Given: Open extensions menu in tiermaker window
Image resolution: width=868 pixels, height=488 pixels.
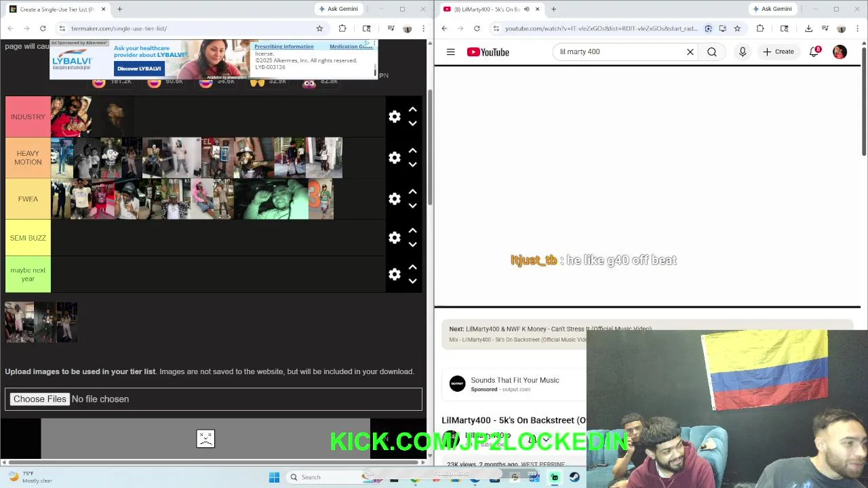Looking at the screenshot, I should 342,28.
